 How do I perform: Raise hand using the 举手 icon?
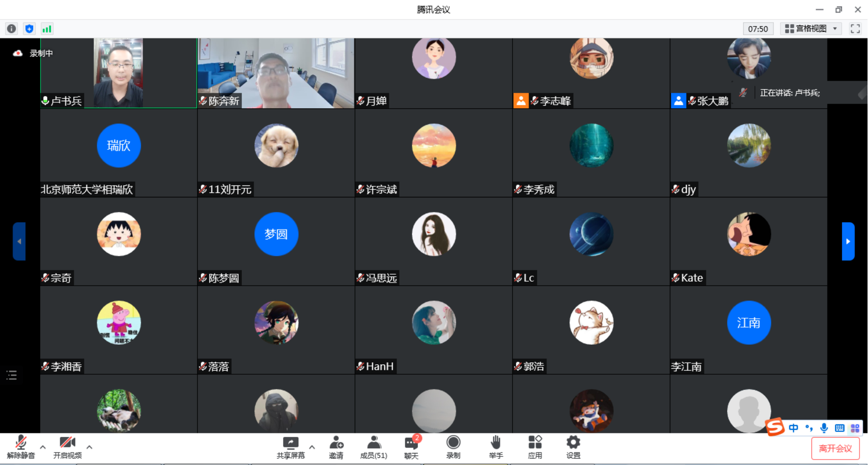(x=495, y=447)
